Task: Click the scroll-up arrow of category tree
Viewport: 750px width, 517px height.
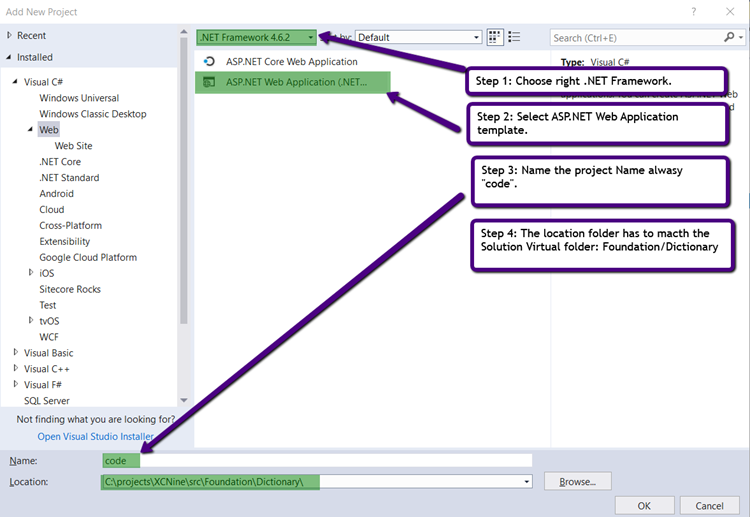Action: coord(184,32)
